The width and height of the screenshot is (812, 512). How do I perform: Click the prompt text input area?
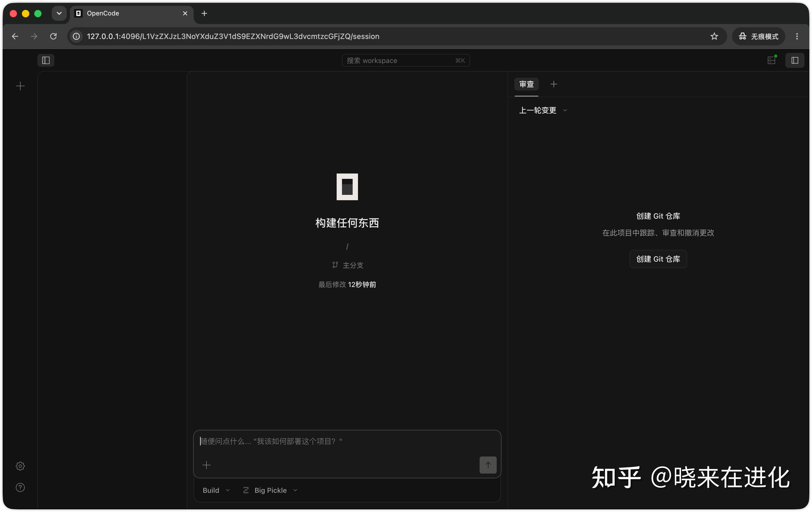[347, 441]
